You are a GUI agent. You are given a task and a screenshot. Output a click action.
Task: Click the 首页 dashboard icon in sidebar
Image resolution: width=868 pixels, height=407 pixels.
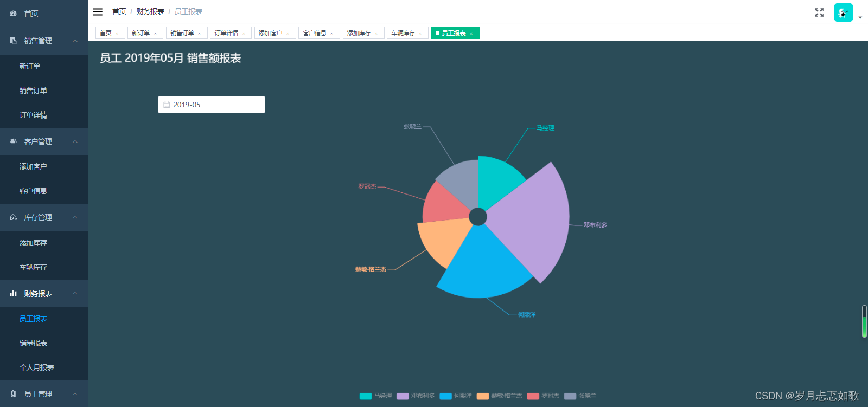tap(13, 13)
